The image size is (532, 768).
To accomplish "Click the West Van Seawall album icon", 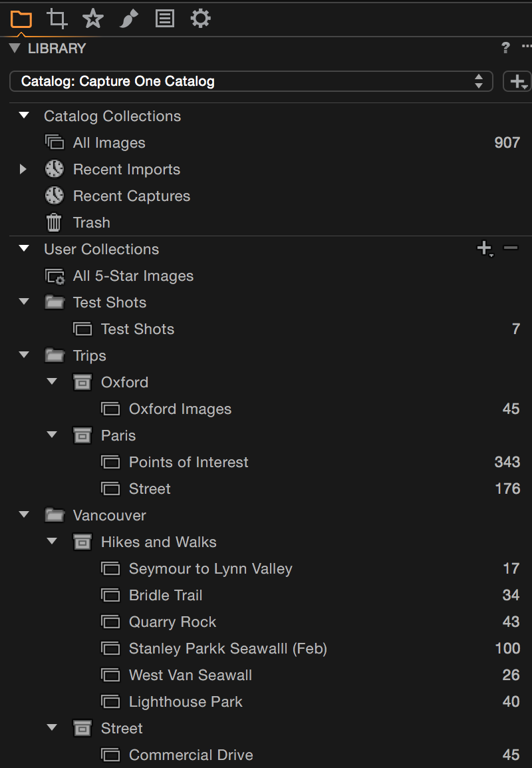I will coord(110,675).
